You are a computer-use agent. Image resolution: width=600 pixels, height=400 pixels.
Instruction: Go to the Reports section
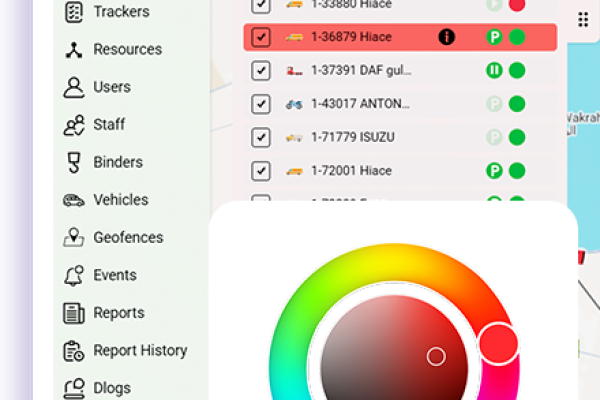click(x=118, y=313)
